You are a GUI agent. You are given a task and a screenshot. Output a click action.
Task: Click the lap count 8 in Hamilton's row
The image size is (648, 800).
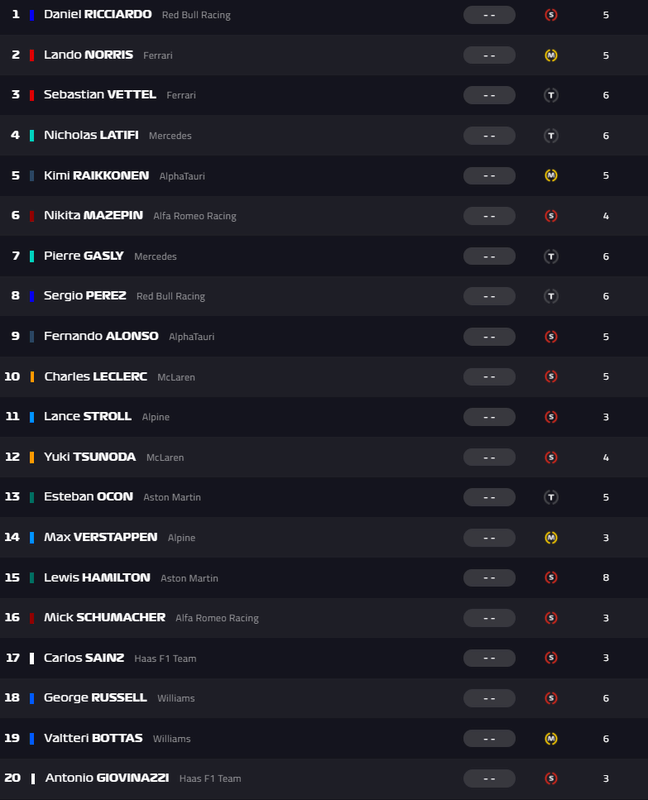click(606, 578)
